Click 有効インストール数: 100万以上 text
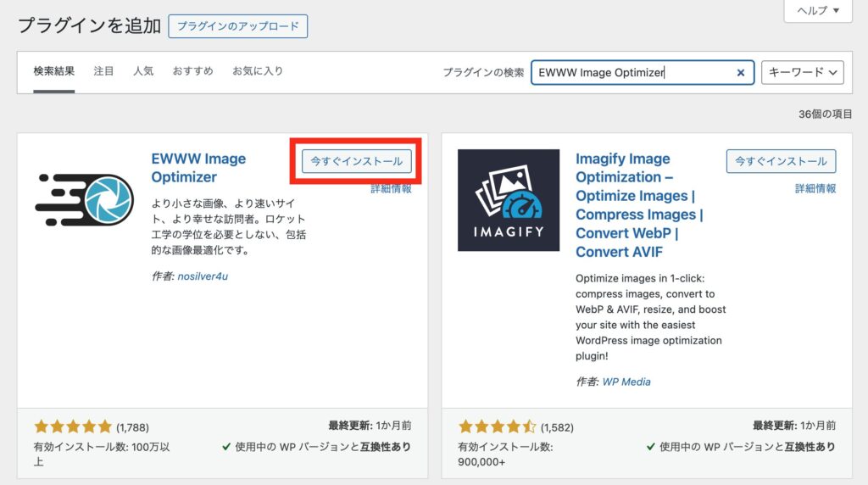This screenshot has height=485, width=868. (x=102, y=454)
